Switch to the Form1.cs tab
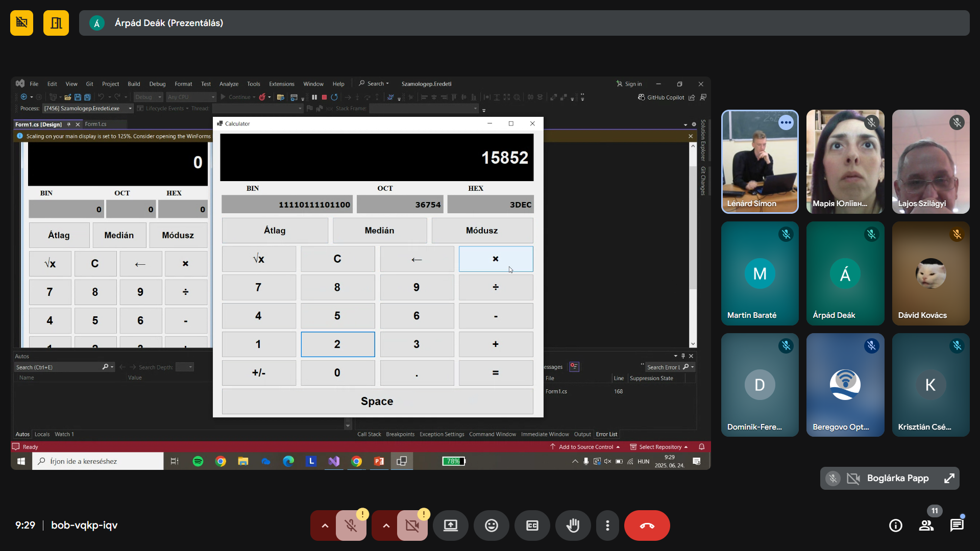The height and width of the screenshot is (551, 980). tap(95, 124)
